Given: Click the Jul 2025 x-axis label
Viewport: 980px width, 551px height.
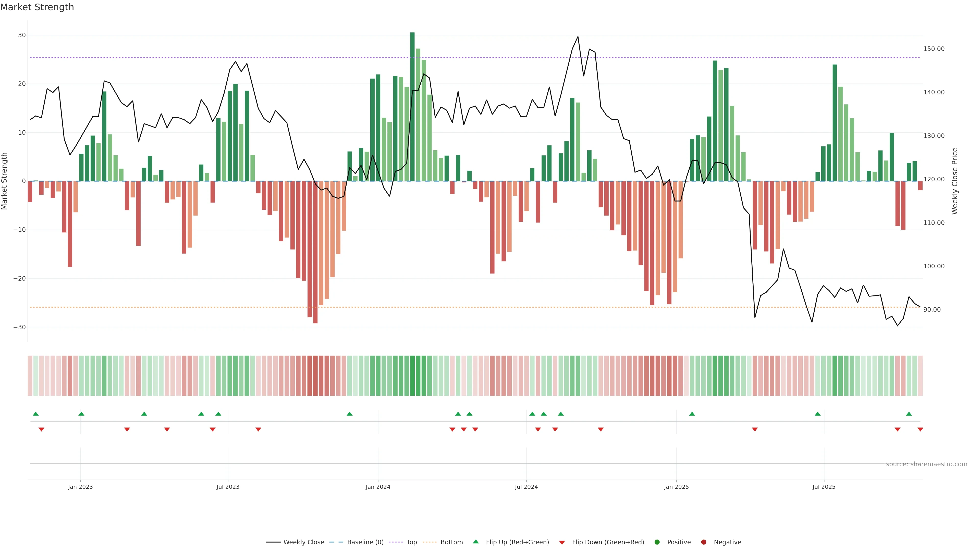Looking at the screenshot, I should pos(824,487).
